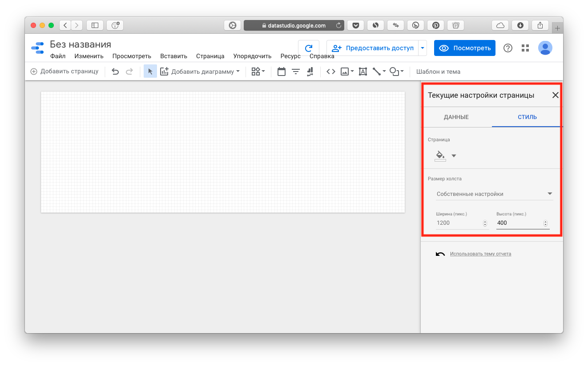
Task: Insert a date range control
Action: pyautogui.click(x=282, y=72)
